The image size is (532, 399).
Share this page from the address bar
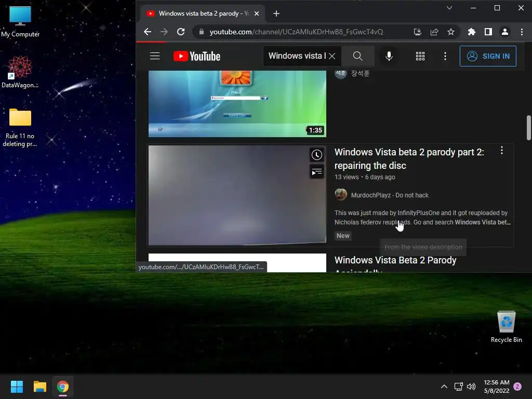coord(434,32)
